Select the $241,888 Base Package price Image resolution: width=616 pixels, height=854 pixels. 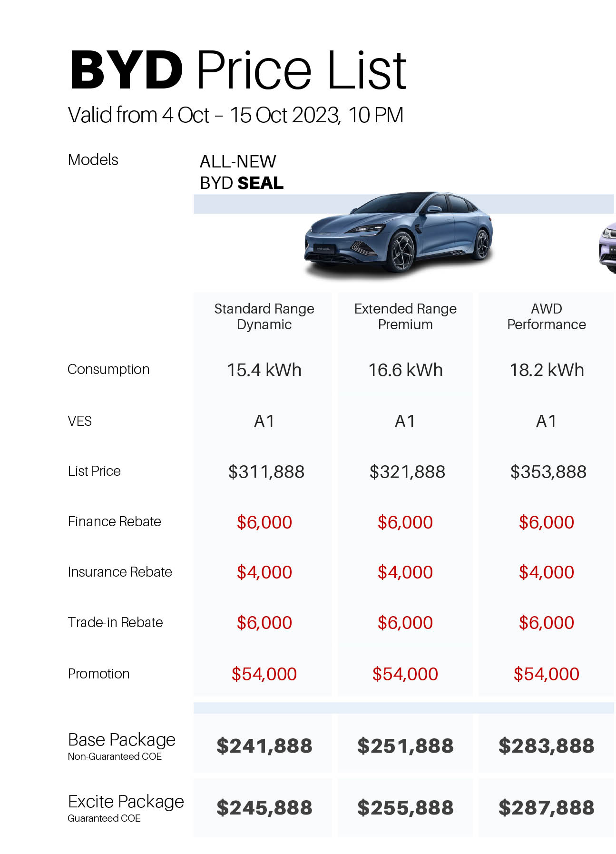click(264, 746)
